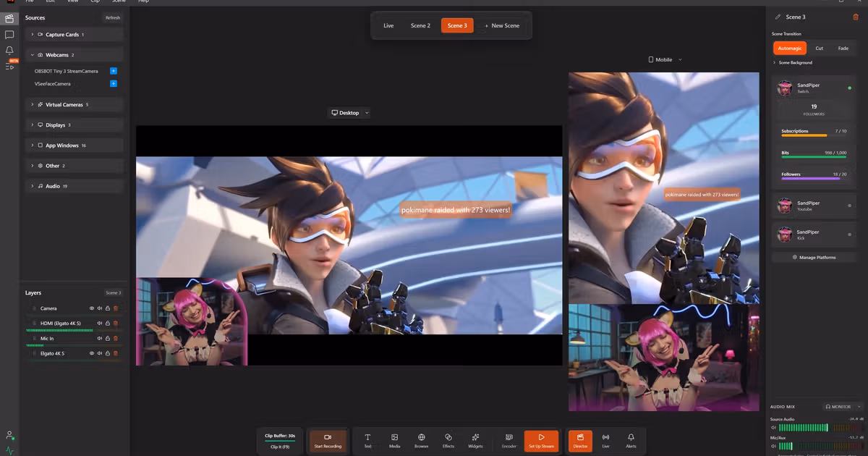Lock the Camera layer
This screenshot has width=868, height=456.
(108, 308)
